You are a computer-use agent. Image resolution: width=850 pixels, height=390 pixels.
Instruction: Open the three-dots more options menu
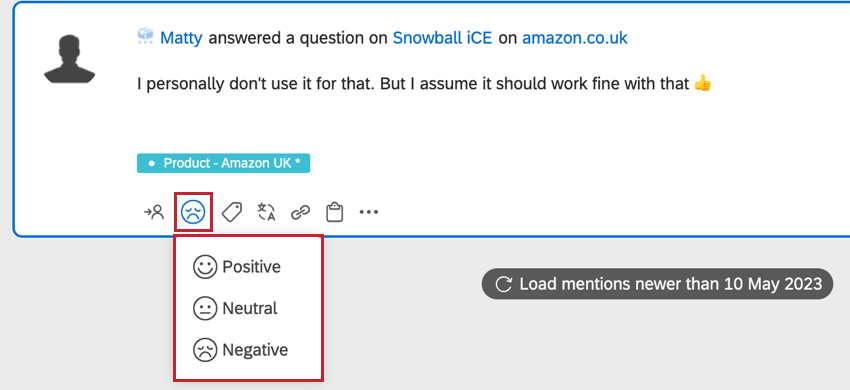click(x=369, y=212)
